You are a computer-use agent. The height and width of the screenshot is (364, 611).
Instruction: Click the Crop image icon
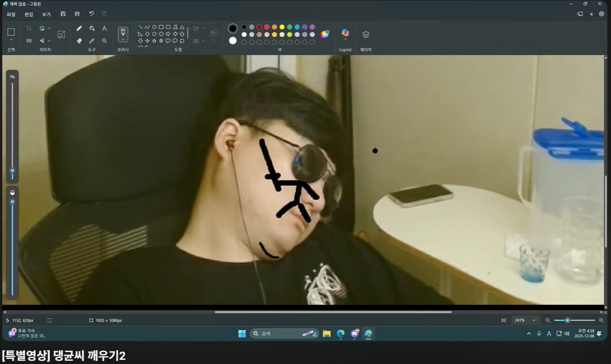click(x=29, y=29)
